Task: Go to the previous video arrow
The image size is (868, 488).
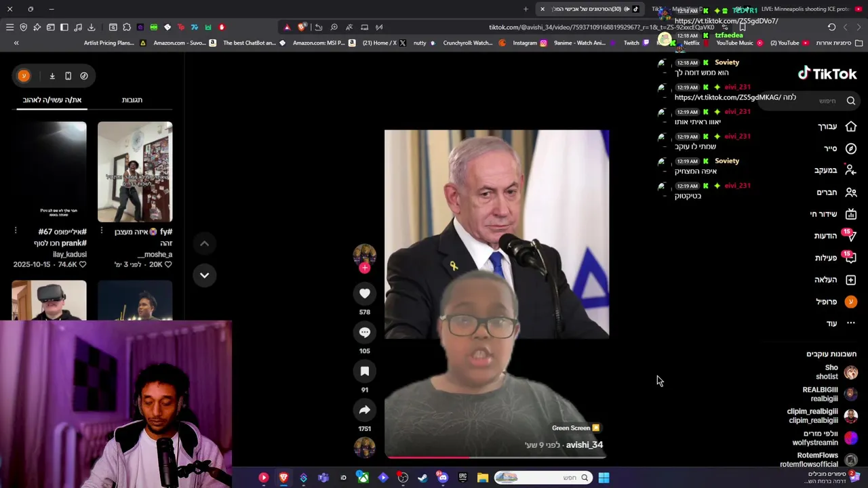Action: (204, 243)
